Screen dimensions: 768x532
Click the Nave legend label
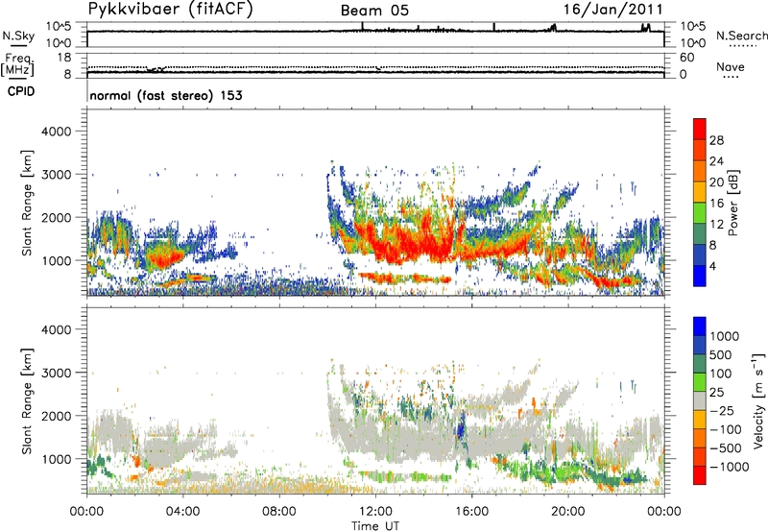(731, 66)
